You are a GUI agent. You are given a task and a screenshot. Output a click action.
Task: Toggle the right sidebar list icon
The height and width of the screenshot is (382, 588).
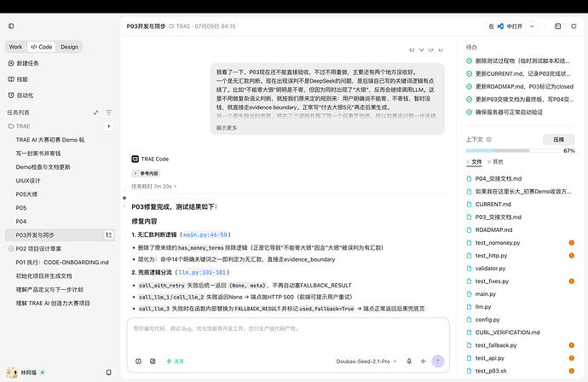pos(574,26)
